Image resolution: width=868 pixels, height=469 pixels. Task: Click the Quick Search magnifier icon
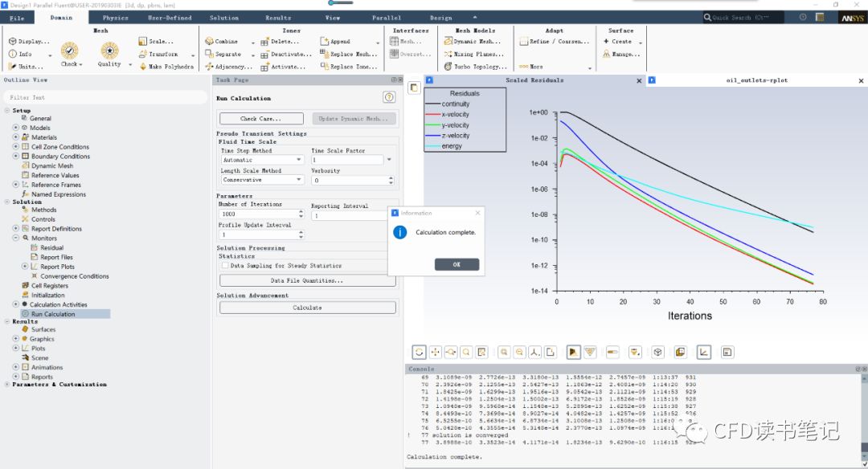click(x=707, y=18)
